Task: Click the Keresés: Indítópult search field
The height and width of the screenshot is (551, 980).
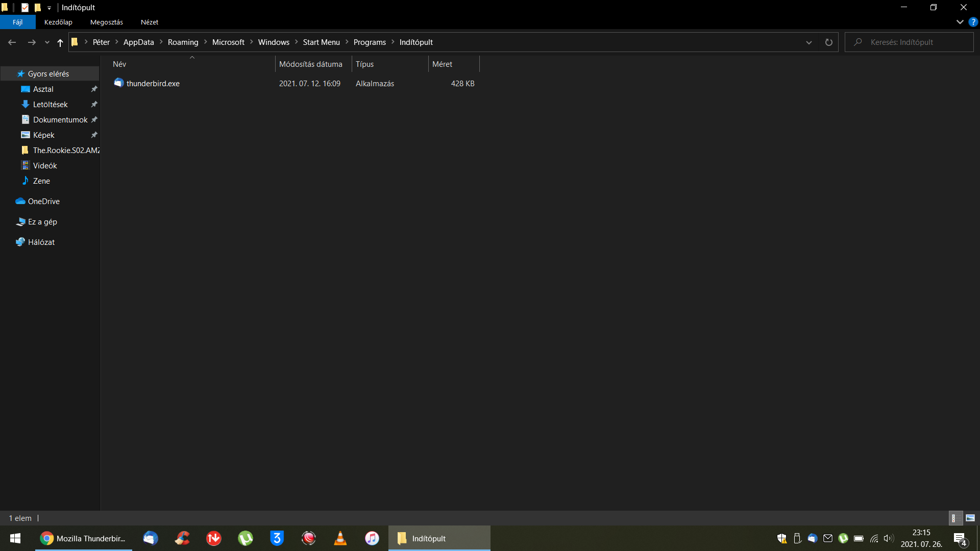Action: [x=909, y=42]
